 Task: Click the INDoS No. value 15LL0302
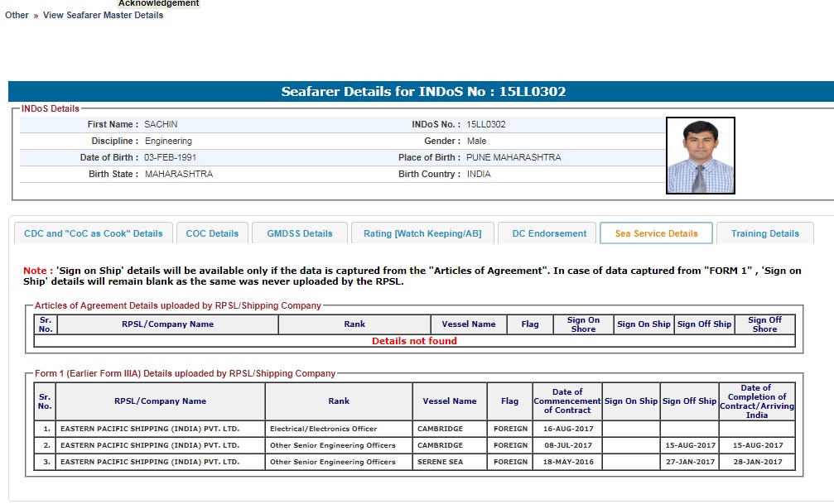[x=486, y=124]
